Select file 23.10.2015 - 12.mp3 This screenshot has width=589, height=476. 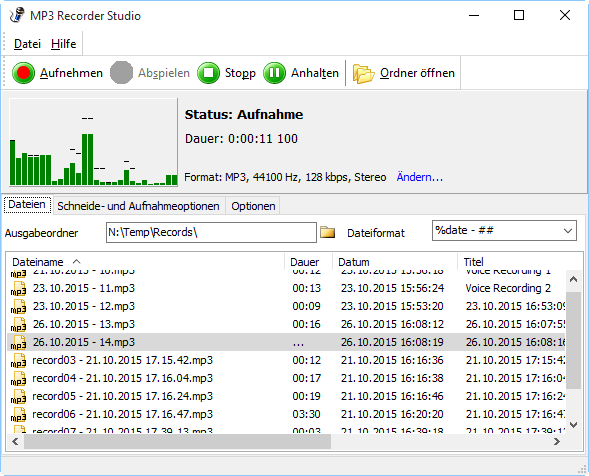(83, 306)
